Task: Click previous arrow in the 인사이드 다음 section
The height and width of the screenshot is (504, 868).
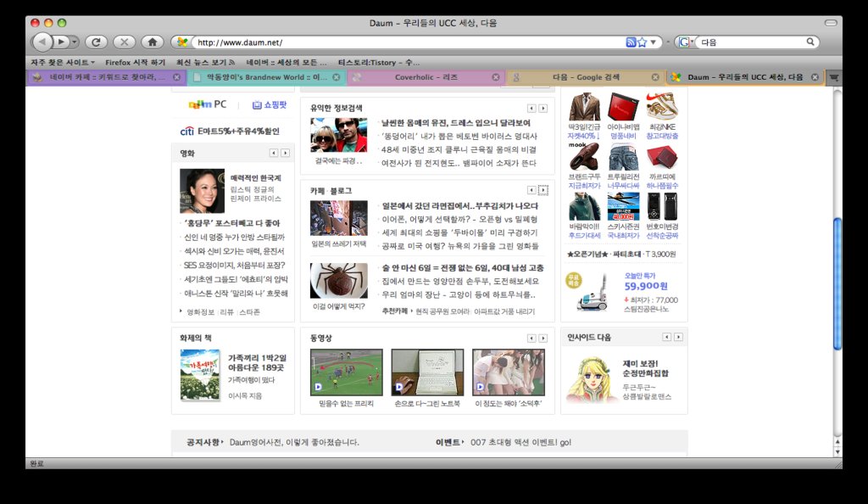Action: point(666,337)
